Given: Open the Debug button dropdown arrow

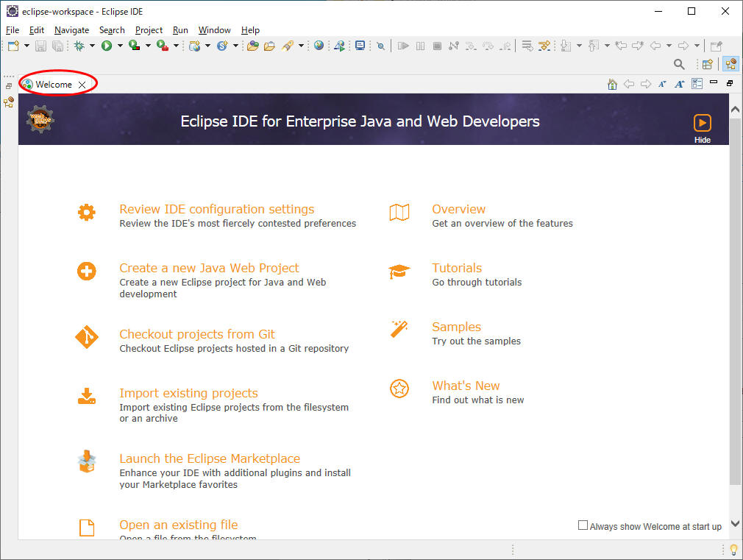Looking at the screenshot, I should pyautogui.click(x=92, y=46).
